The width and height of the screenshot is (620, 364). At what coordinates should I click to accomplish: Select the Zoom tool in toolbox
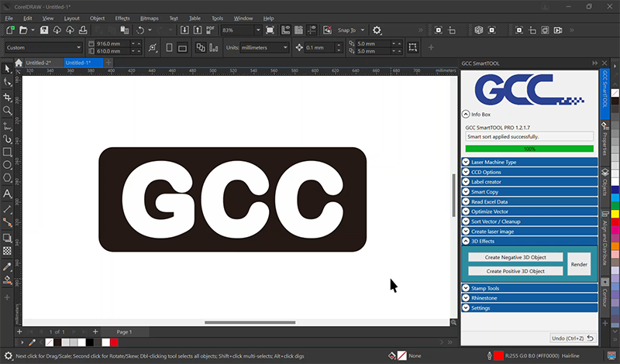[7, 111]
